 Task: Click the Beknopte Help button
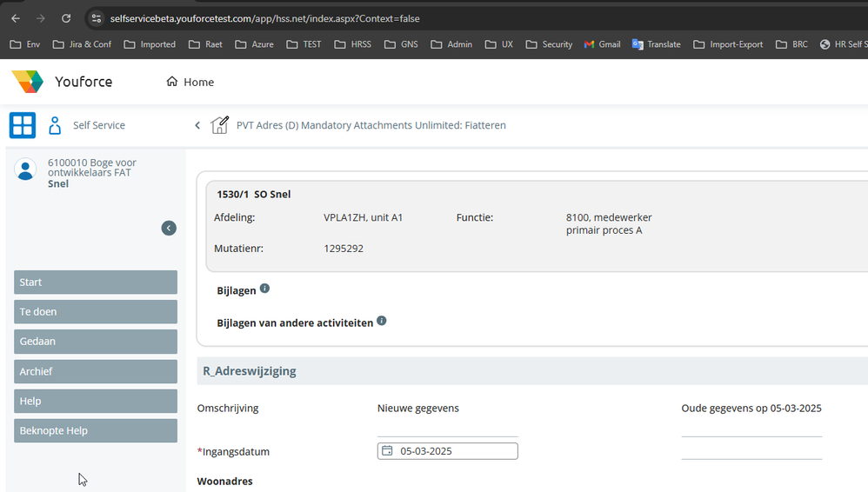(x=96, y=430)
